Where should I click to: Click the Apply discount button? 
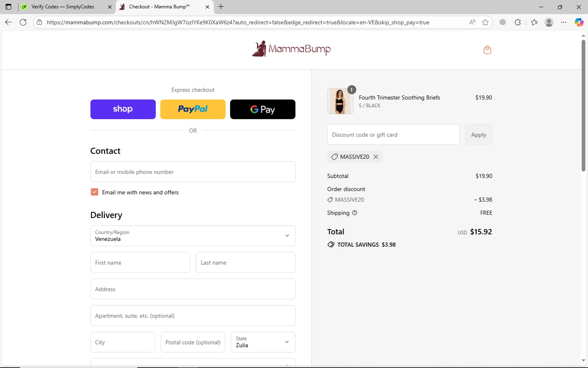(479, 135)
